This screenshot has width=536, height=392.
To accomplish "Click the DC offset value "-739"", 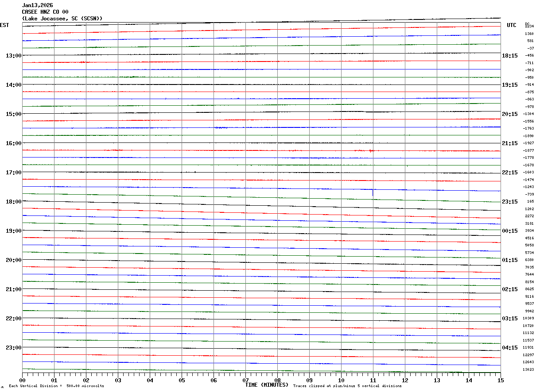I will pos(529,194).
